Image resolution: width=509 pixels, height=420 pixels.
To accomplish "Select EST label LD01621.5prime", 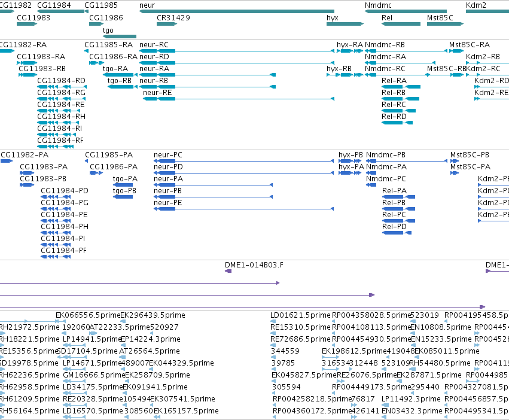I will [300, 315].
